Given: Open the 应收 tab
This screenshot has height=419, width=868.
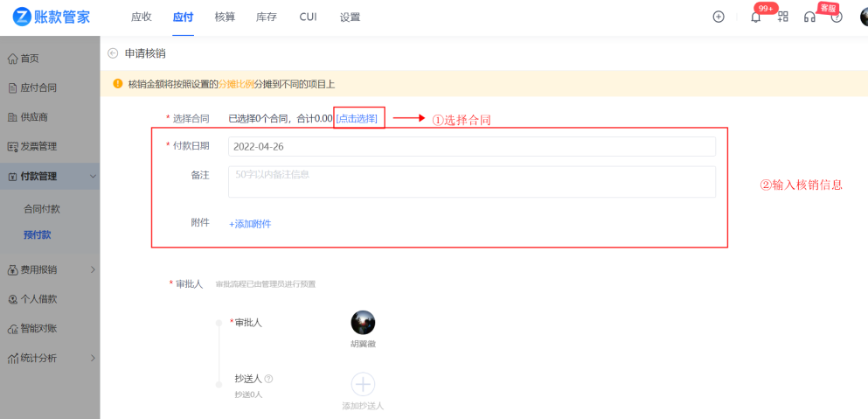Looking at the screenshot, I should point(141,17).
